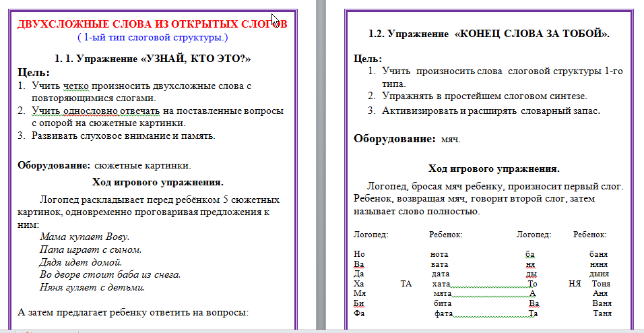The width and height of the screenshot is (644, 333).
Task: Click the word 'мята'
Action: 443,293
